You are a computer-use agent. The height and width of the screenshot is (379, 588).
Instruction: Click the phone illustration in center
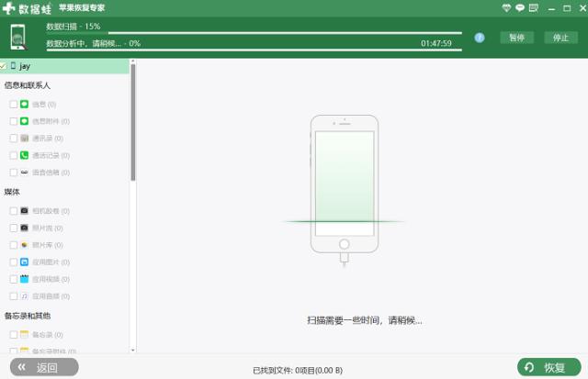(345, 189)
